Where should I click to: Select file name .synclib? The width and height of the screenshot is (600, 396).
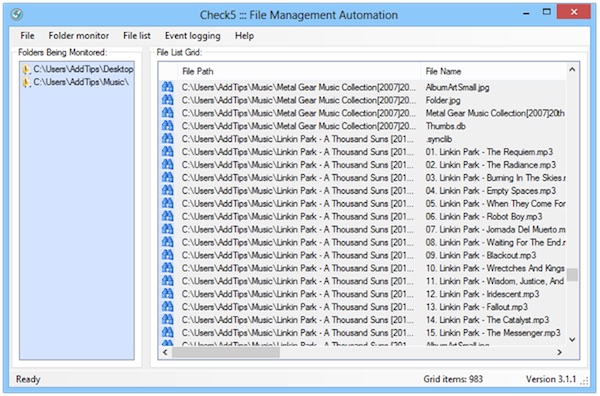coord(439,139)
